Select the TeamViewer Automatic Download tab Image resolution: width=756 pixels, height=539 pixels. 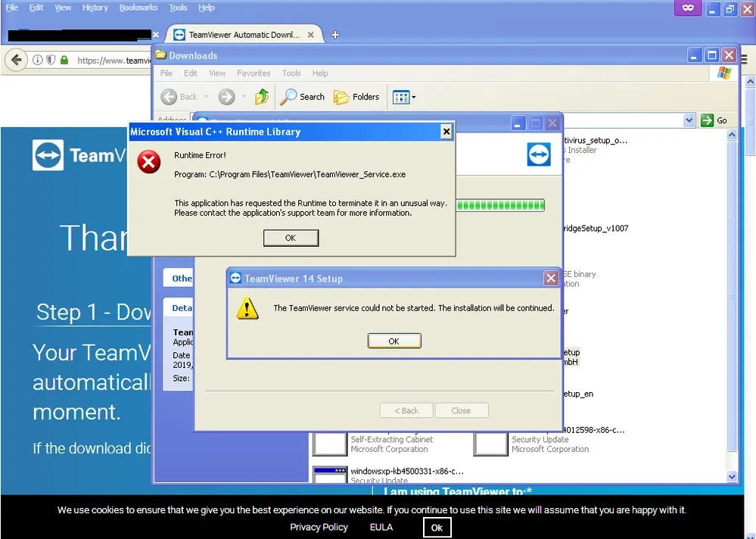pyautogui.click(x=244, y=35)
